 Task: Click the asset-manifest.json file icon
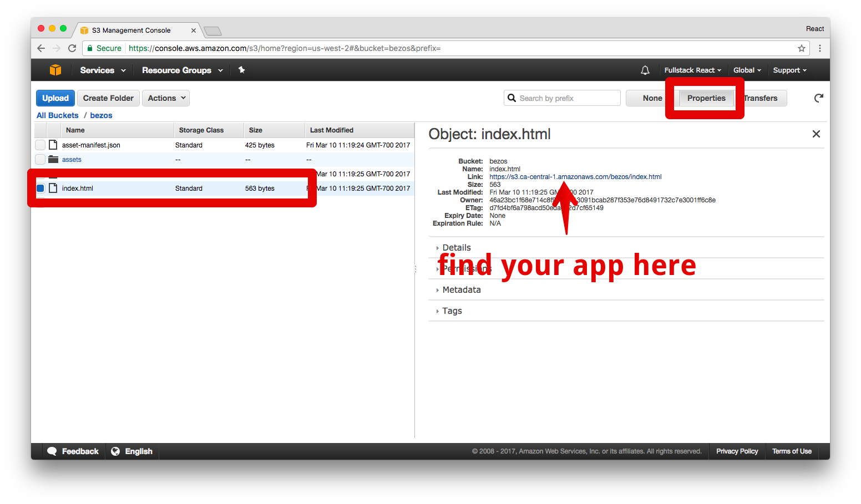[x=53, y=145]
